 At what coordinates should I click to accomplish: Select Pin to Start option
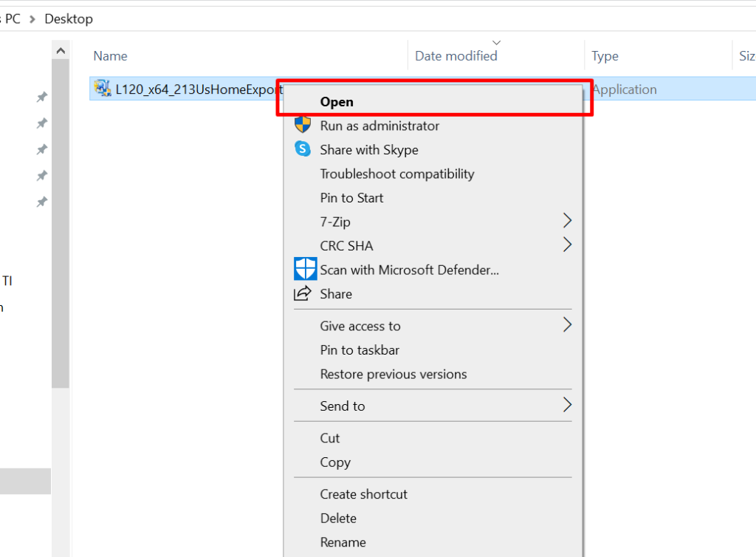[x=351, y=198]
